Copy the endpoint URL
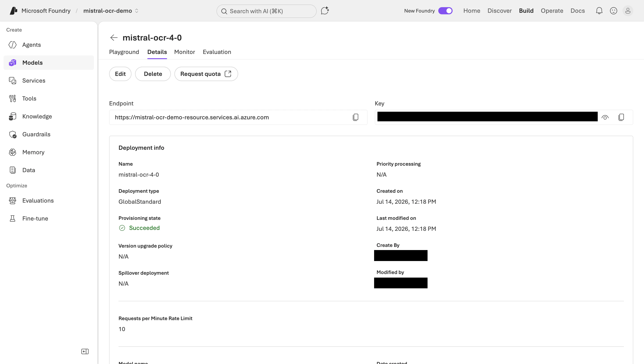 [x=356, y=117]
